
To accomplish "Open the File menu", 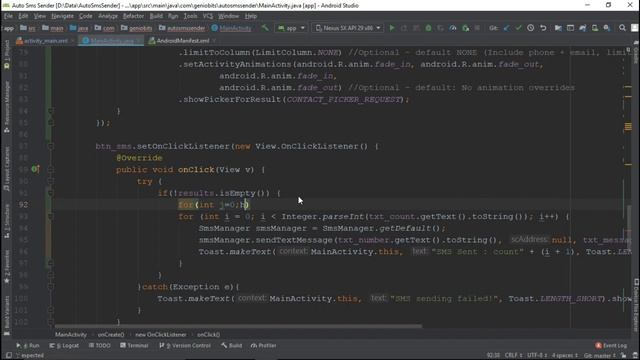I will [x=9, y=16].
